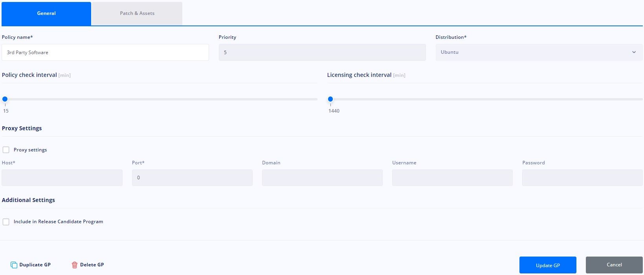Switch to the General tab
The image size is (644, 275).
pyautogui.click(x=46, y=13)
